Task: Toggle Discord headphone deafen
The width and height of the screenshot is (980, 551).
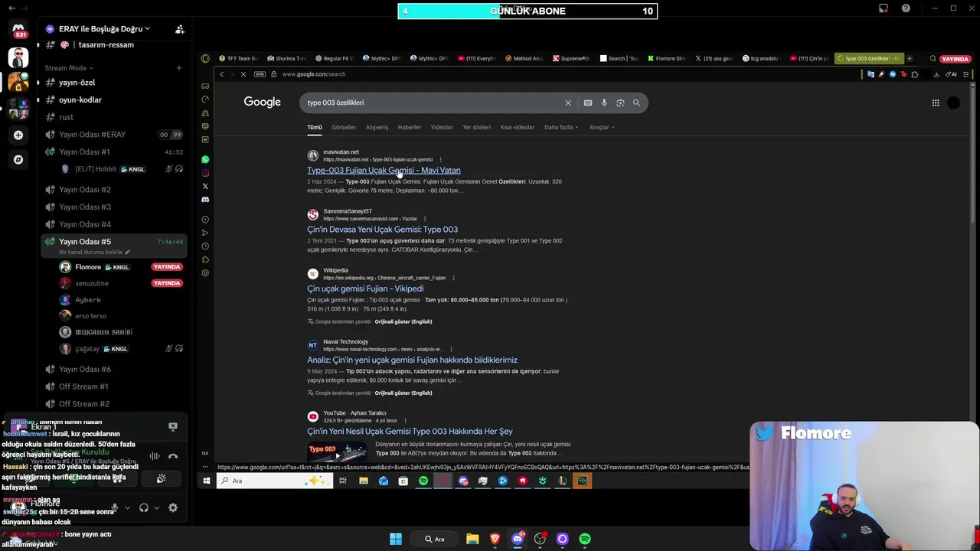Action: (x=143, y=507)
